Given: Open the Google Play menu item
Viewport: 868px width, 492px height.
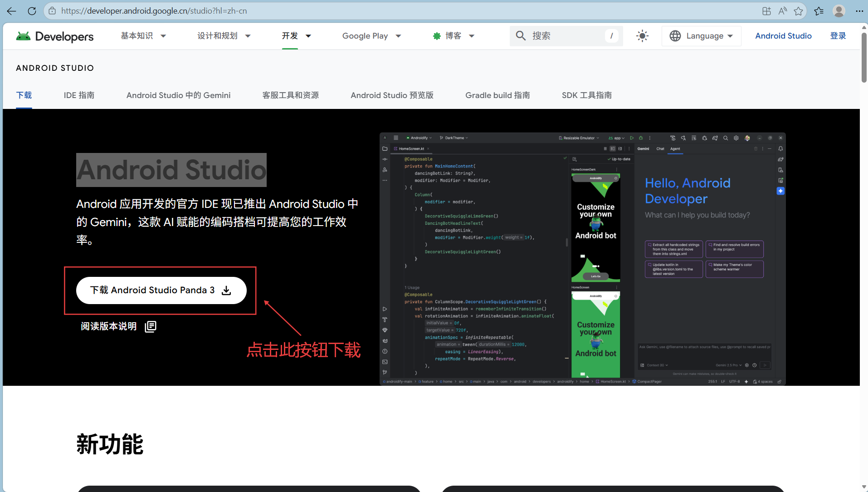Looking at the screenshot, I should (365, 36).
